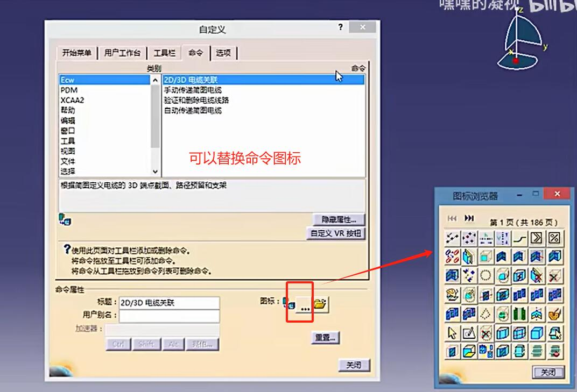The height and width of the screenshot is (392, 577).
Task: Pick the green vertical bars icon
Action: point(520,314)
